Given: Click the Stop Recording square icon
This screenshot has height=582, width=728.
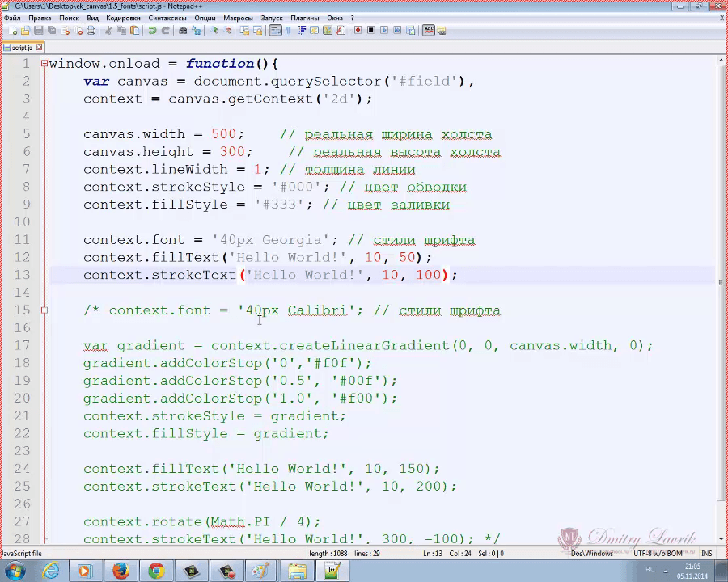Looking at the screenshot, I should point(371,31).
